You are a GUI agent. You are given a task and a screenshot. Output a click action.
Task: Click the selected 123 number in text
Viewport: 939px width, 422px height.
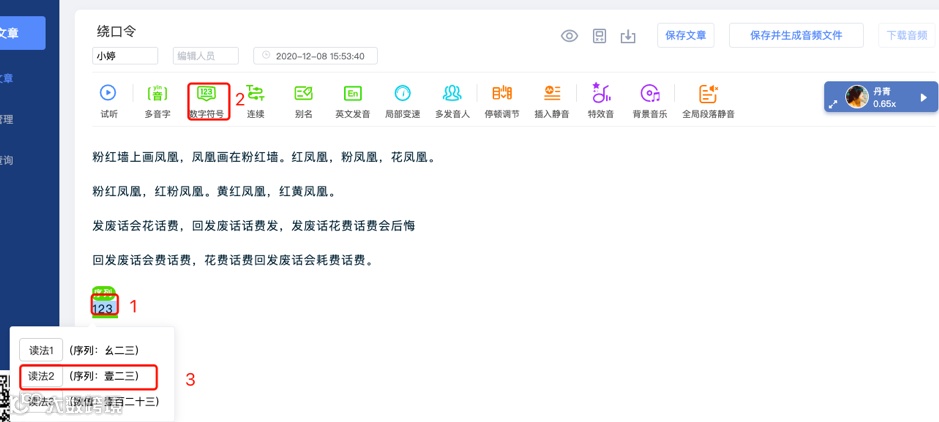(103, 308)
